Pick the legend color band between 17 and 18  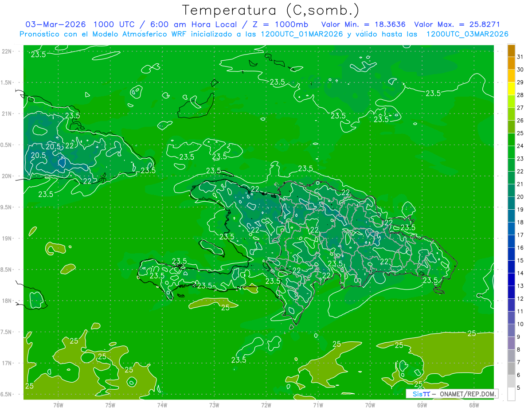tap(511, 228)
